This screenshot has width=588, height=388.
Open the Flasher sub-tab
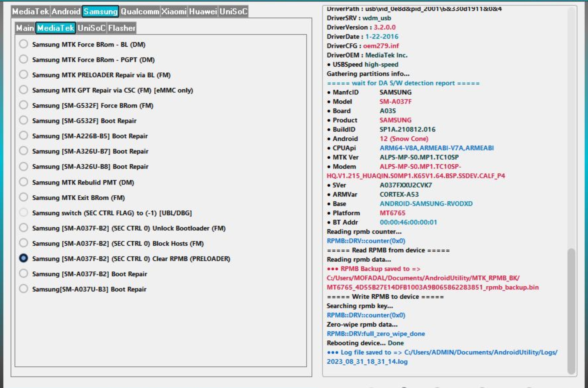tap(122, 28)
